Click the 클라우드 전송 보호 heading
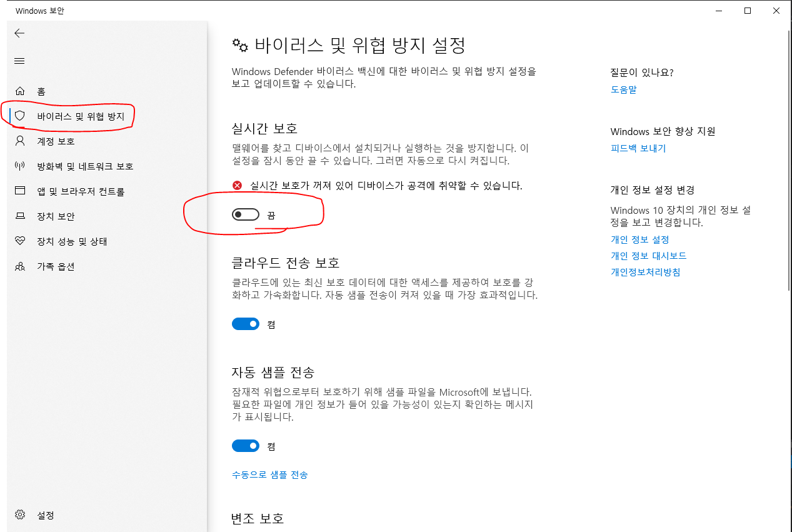This screenshot has height=532, width=792. point(286,263)
